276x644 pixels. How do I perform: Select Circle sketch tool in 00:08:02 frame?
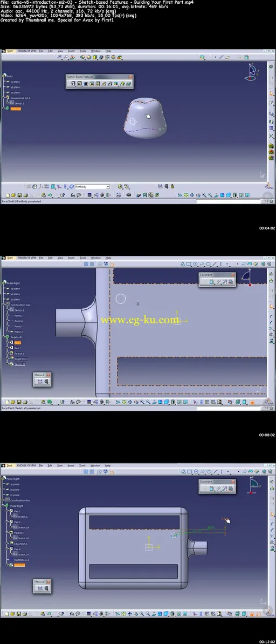195,264
